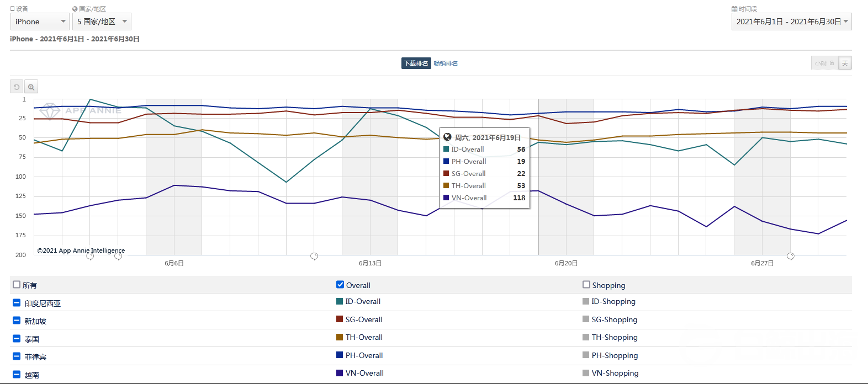Uncheck the Overall category checkbox

click(340, 285)
